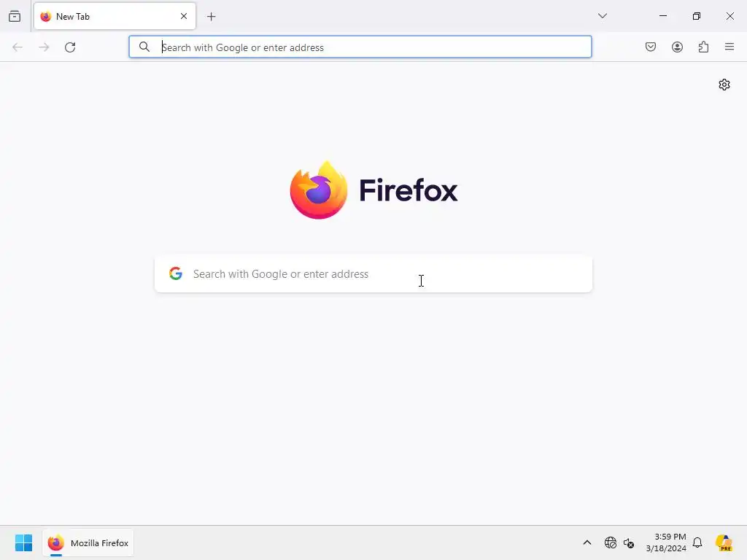This screenshot has height=560, width=747.
Task: Minimize the Firefox window
Action: point(663,16)
